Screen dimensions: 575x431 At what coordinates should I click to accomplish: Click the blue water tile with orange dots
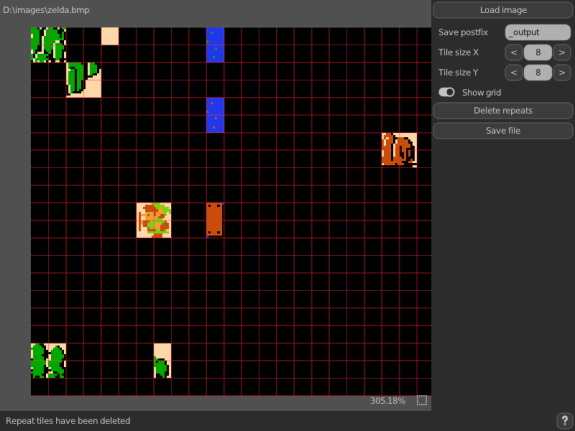tap(215, 115)
